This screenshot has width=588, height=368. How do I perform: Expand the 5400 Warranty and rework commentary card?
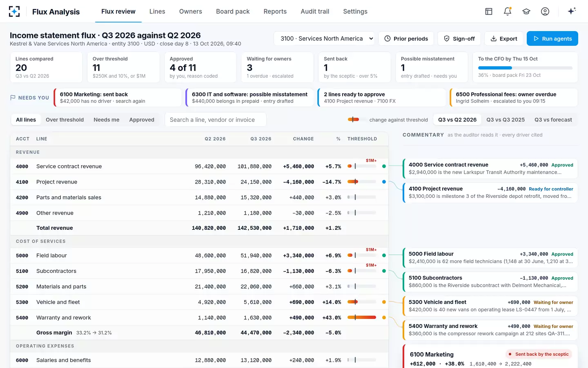click(490, 330)
